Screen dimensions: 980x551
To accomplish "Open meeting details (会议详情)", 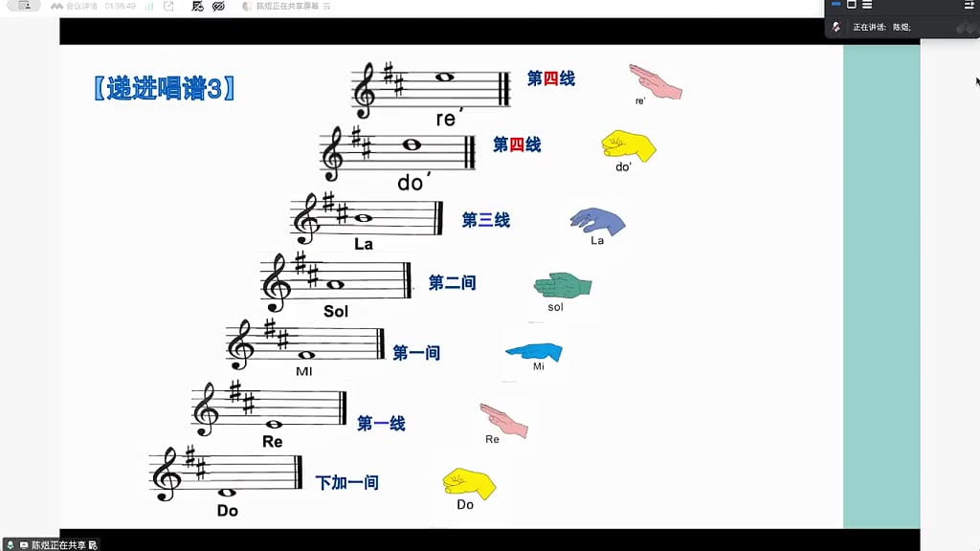I will [x=75, y=7].
